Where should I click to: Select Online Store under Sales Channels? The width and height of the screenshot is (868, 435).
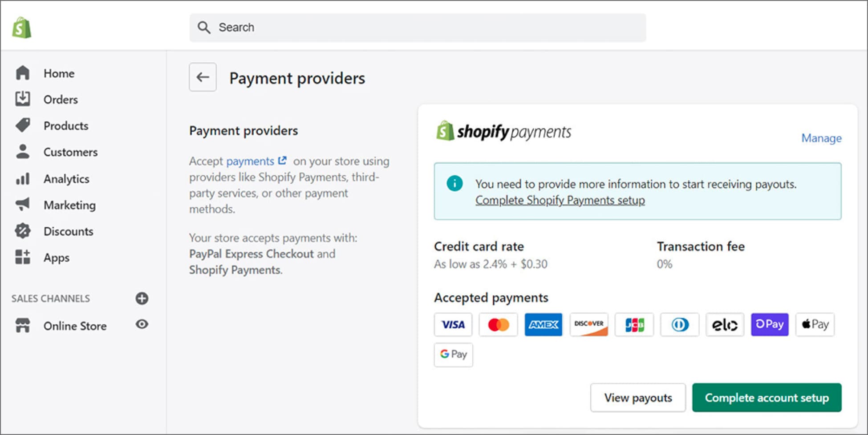[x=75, y=326]
